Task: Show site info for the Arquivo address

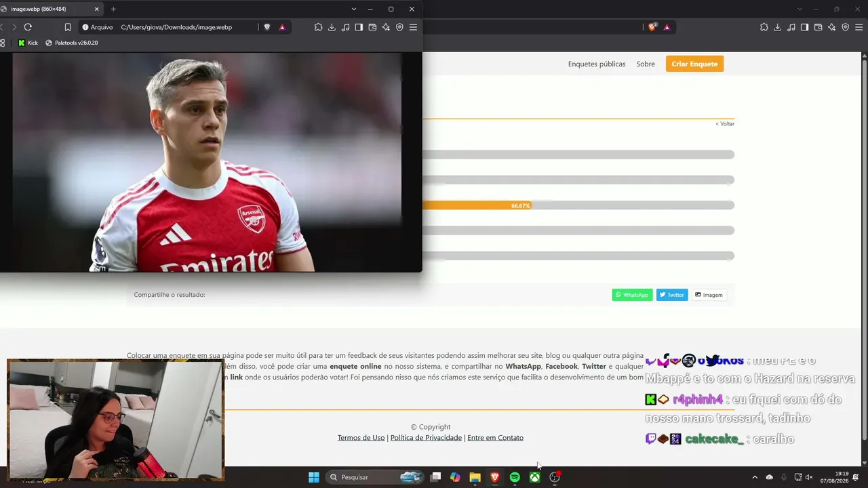Action: [x=98, y=27]
